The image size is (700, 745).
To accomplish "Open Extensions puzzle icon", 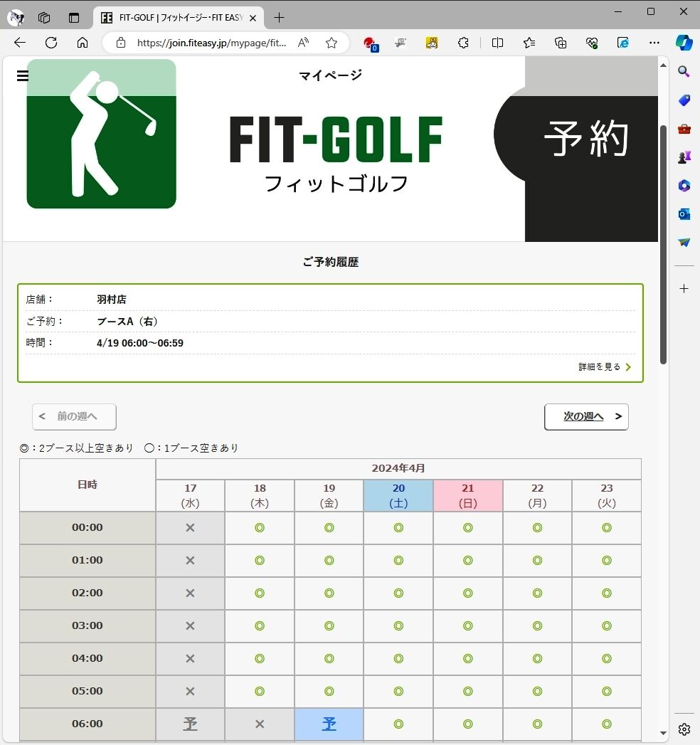I will click(x=463, y=43).
